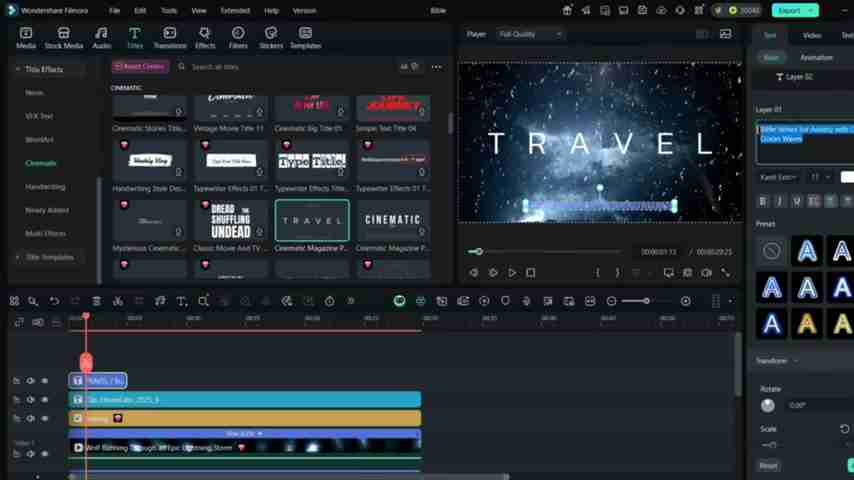Lock the Video 1 track
The width and height of the screenshot is (854, 480).
pos(16,454)
